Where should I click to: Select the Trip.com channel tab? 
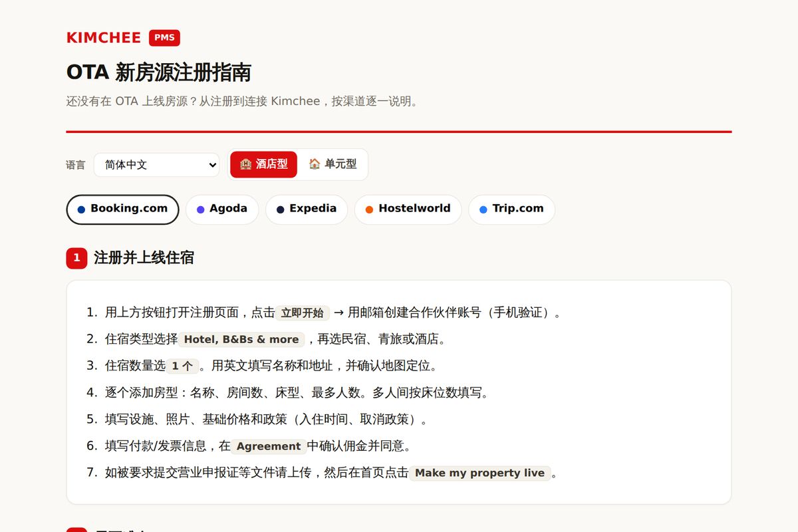pyautogui.click(x=511, y=209)
